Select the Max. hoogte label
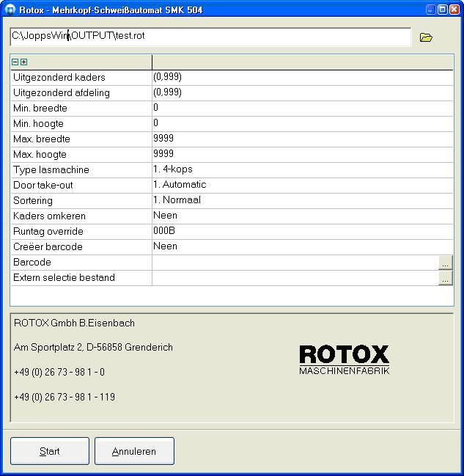 tap(40, 155)
